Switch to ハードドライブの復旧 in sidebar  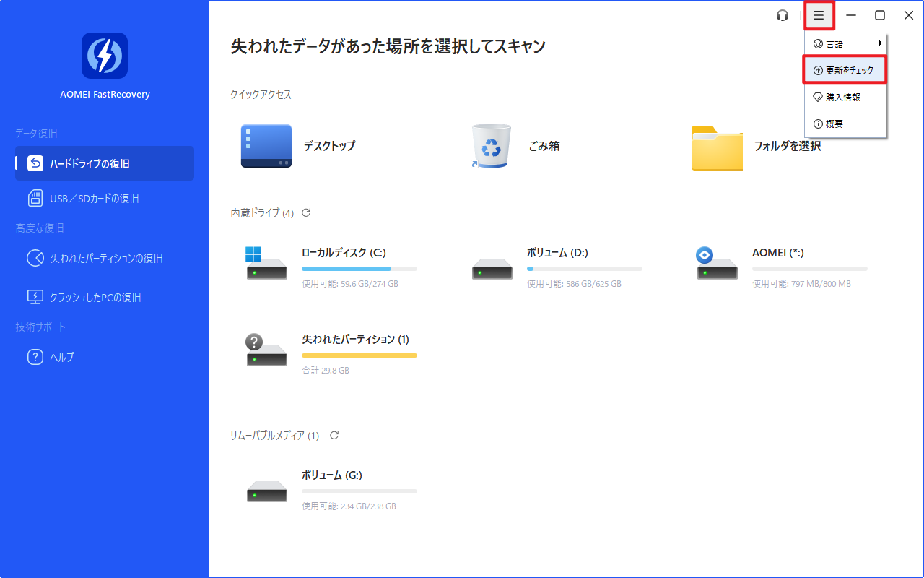(105, 163)
